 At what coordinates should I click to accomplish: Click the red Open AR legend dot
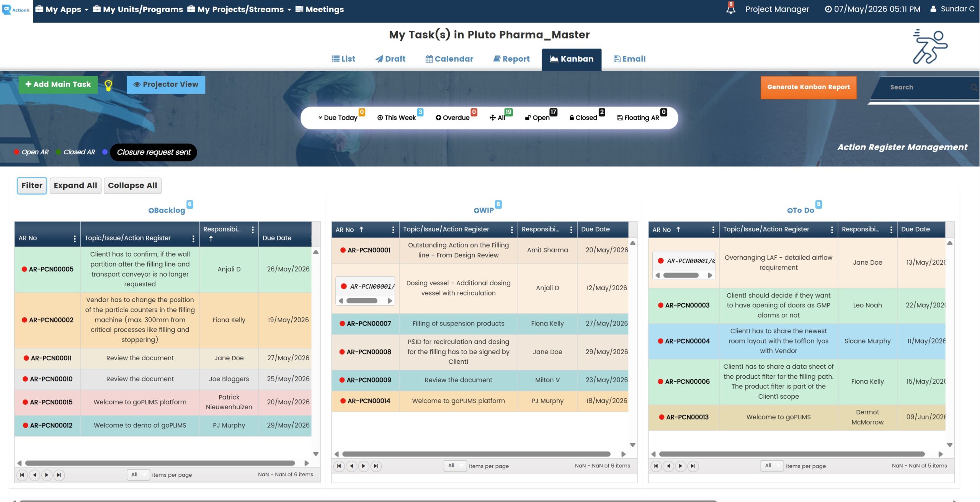click(16, 152)
